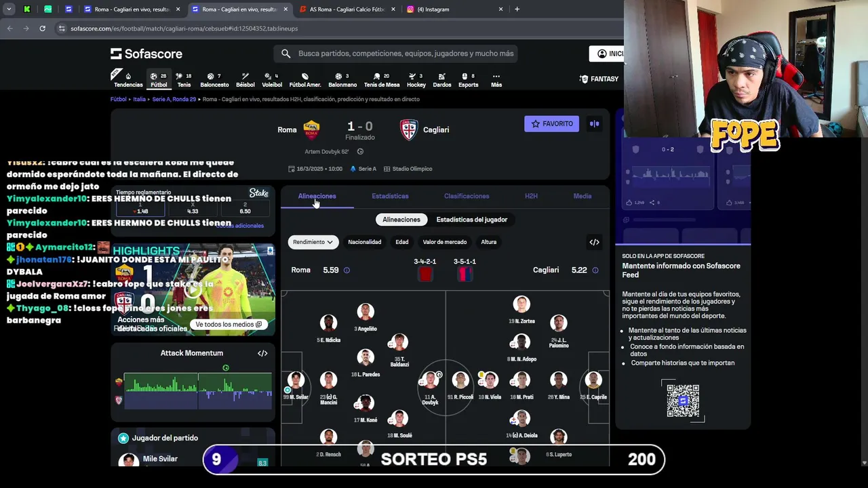Select the Béisbol sport icon

click(x=245, y=79)
